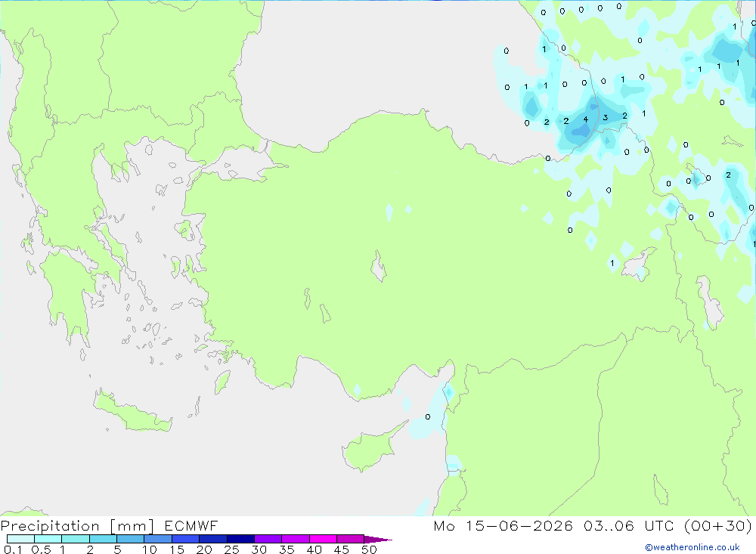The height and width of the screenshot is (554, 756).
Task: Select the 0.5–1 mm legend swatch
Action: 48,539
